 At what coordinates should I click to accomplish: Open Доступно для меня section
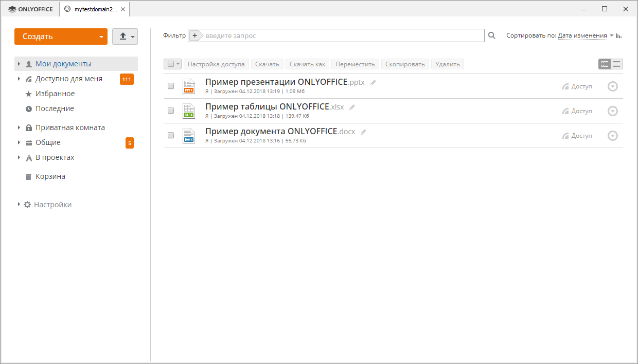pyautogui.click(x=69, y=79)
